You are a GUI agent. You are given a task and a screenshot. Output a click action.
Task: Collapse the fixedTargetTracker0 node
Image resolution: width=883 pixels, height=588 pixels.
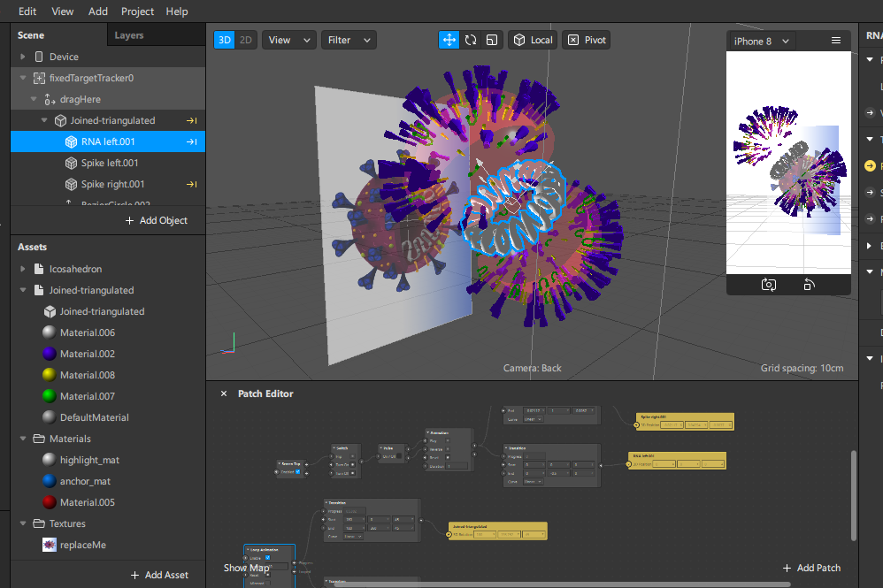pos(22,78)
